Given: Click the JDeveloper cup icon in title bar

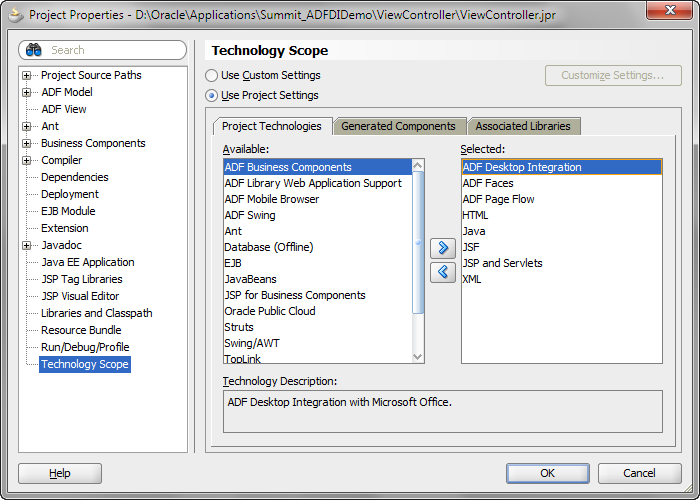Looking at the screenshot, I should 16,15.
